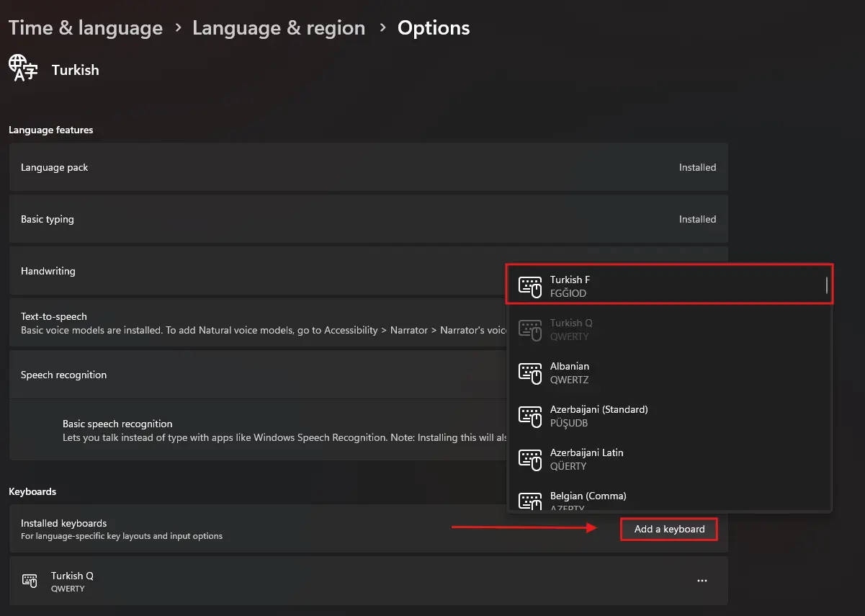Click keyboard icon beside Belgian (Comma)
865x616 pixels.
pyautogui.click(x=530, y=501)
